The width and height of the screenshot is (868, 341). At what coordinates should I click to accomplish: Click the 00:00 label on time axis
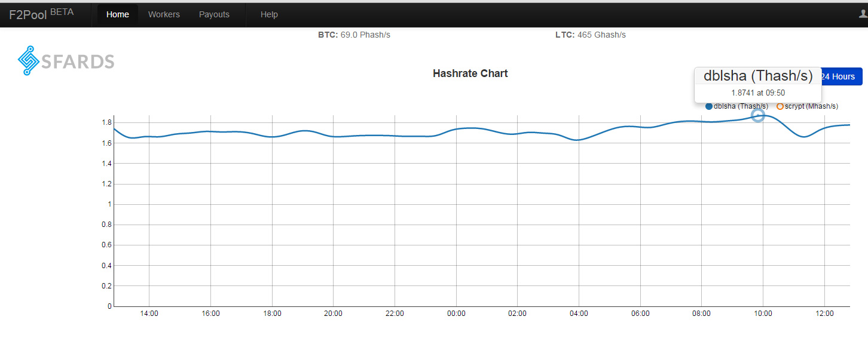coord(456,314)
